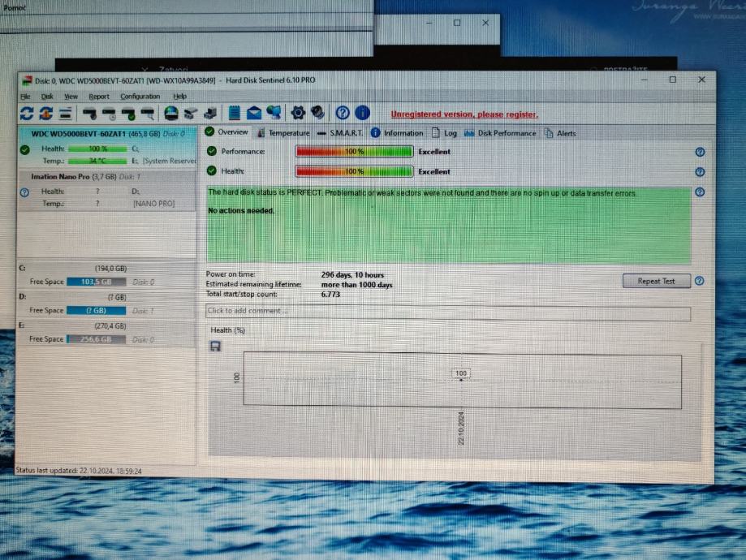Viewport: 746px width, 560px height.
Task: Minimize the Hard Disk Sentinel window
Action: point(645,80)
